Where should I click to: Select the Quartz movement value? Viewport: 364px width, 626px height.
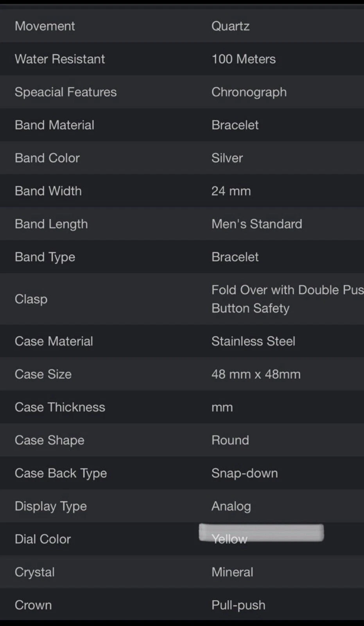point(230,26)
